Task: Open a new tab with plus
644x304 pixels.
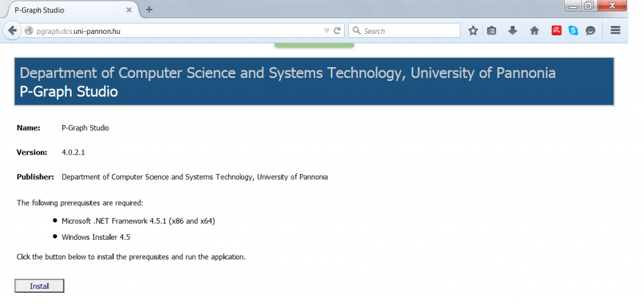Action: 149,9
